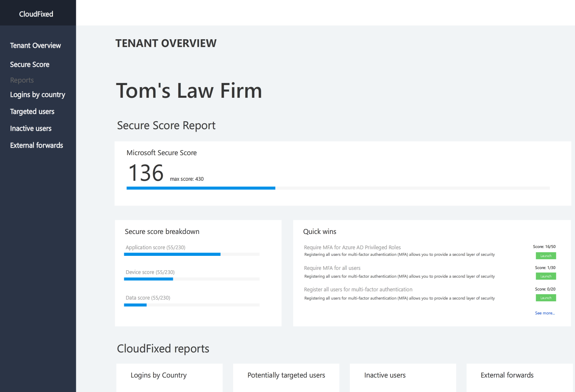This screenshot has height=392, width=575.
Task: Click the Application score progress bar
Action: tap(192, 254)
